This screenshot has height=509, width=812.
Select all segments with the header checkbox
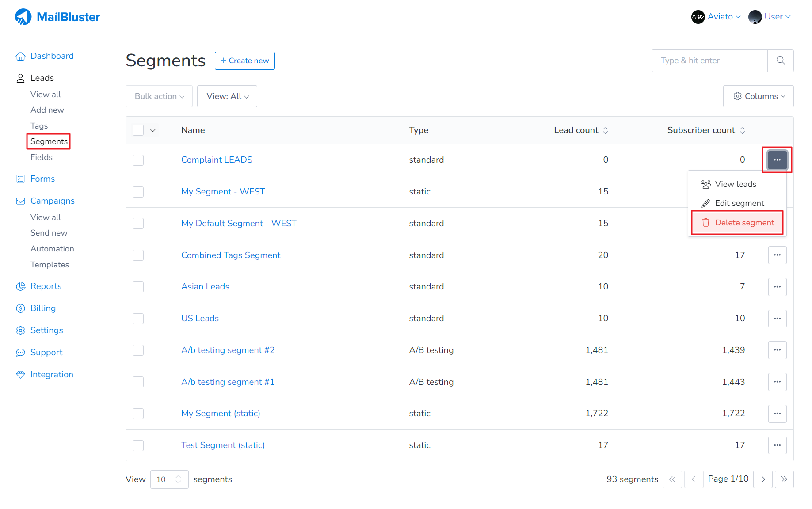(138, 130)
